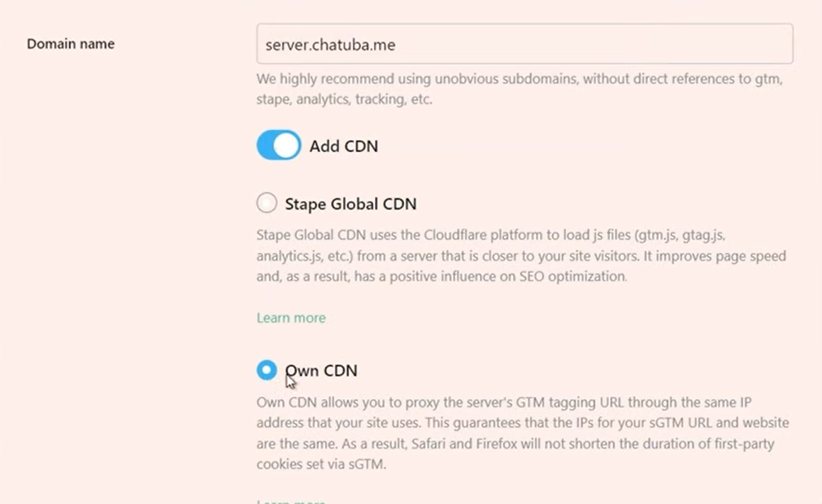Select the Stape Global CDN radio button
The width and height of the screenshot is (822, 504).
click(267, 203)
